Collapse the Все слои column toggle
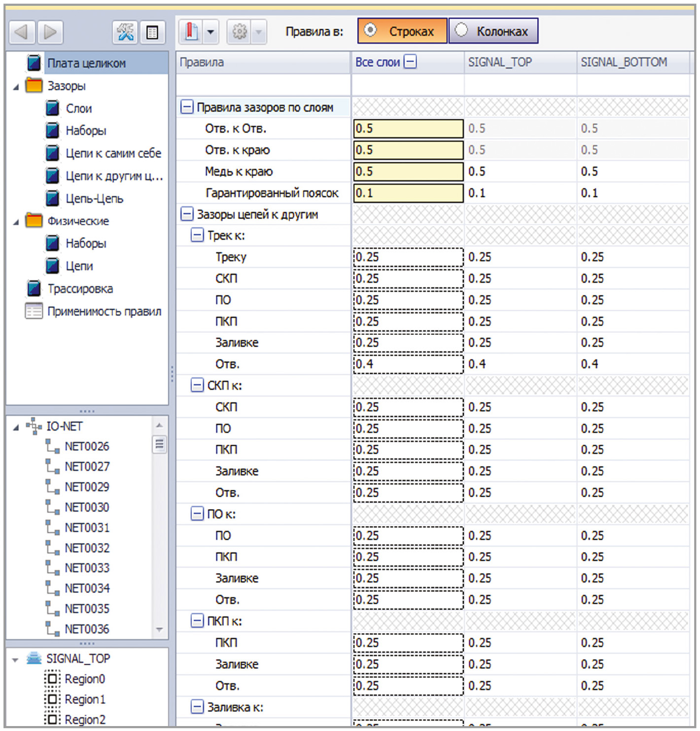Image resolution: width=700 pixels, height=731 pixels. (x=410, y=62)
